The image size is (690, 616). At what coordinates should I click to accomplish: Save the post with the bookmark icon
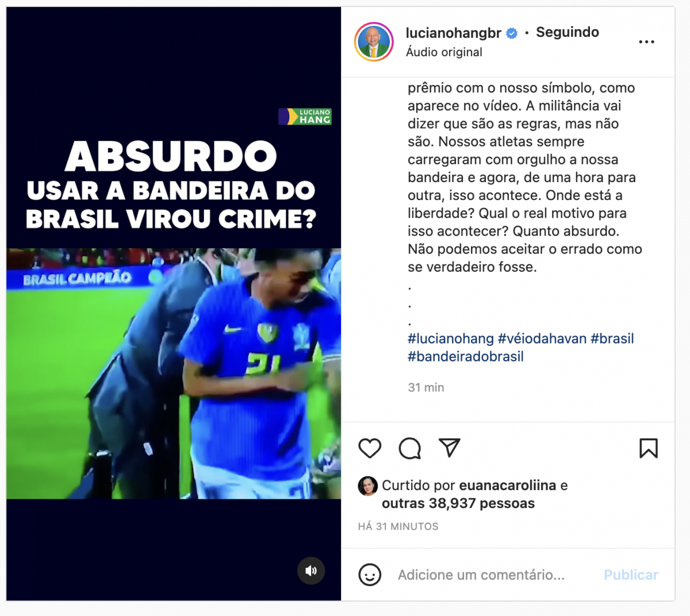tap(649, 448)
